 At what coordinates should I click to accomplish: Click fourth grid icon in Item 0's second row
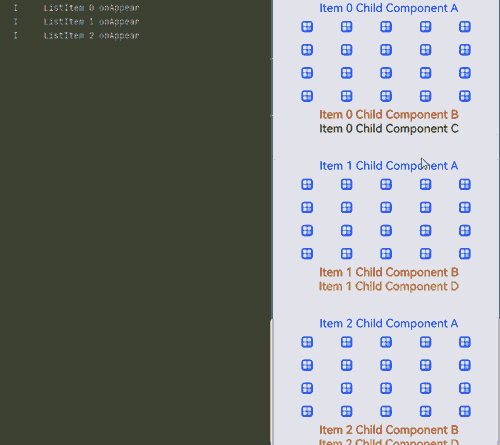pyautogui.click(x=425, y=50)
